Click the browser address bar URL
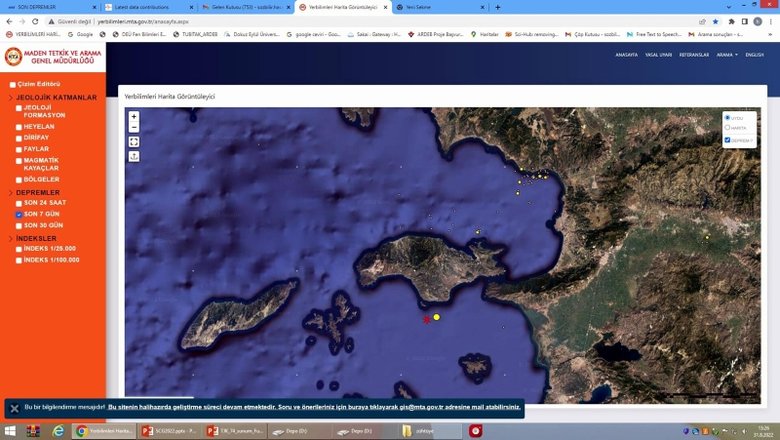This screenshot has width=780, height=440. [x=143, y=22]
